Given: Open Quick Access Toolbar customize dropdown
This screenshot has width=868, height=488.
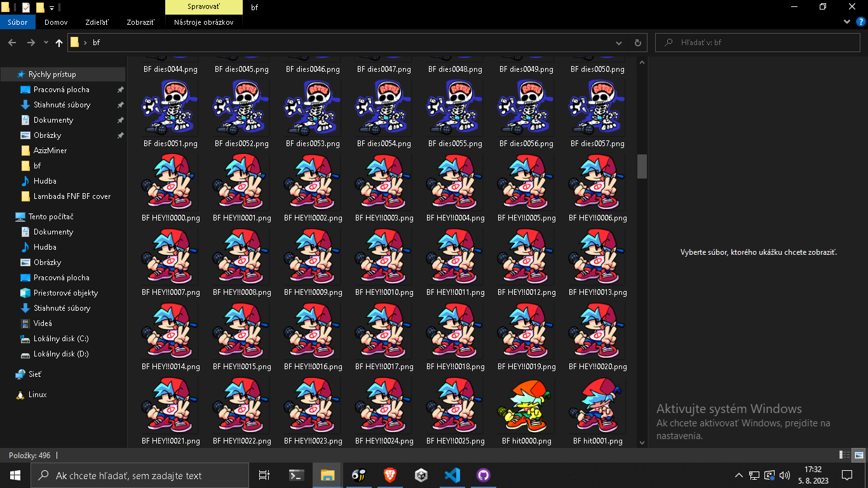Looking at the screenshot, I should 51,8.
